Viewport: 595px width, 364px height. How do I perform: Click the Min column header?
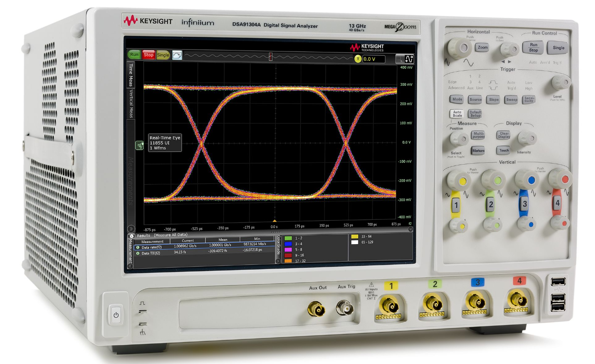tap(257, 239)
